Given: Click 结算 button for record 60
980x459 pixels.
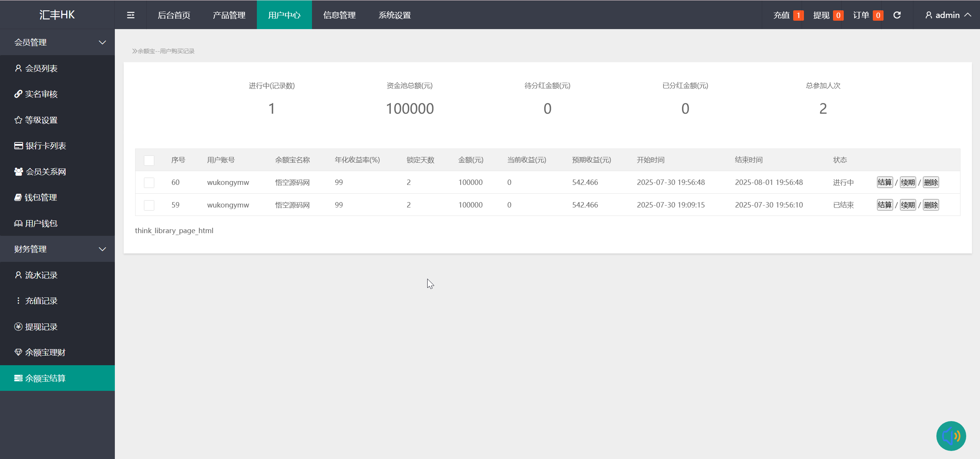Looking at the screenshot, I should point(884,183).
